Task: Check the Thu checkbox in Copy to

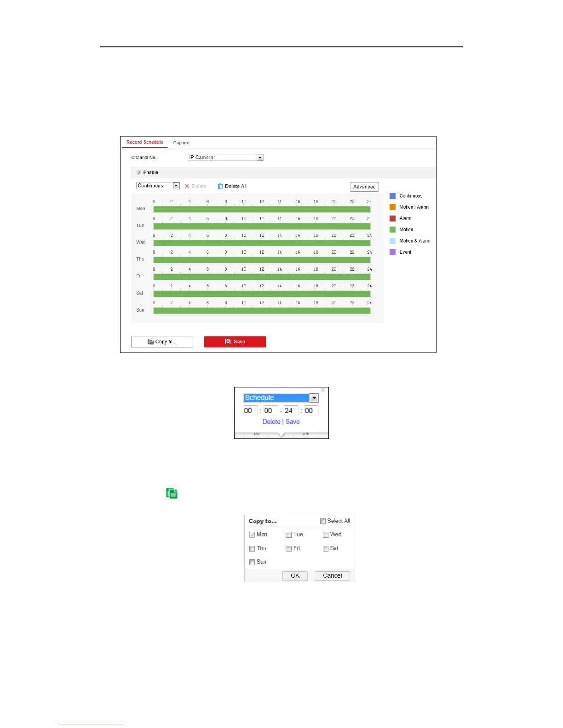Action: click(252, 549)
